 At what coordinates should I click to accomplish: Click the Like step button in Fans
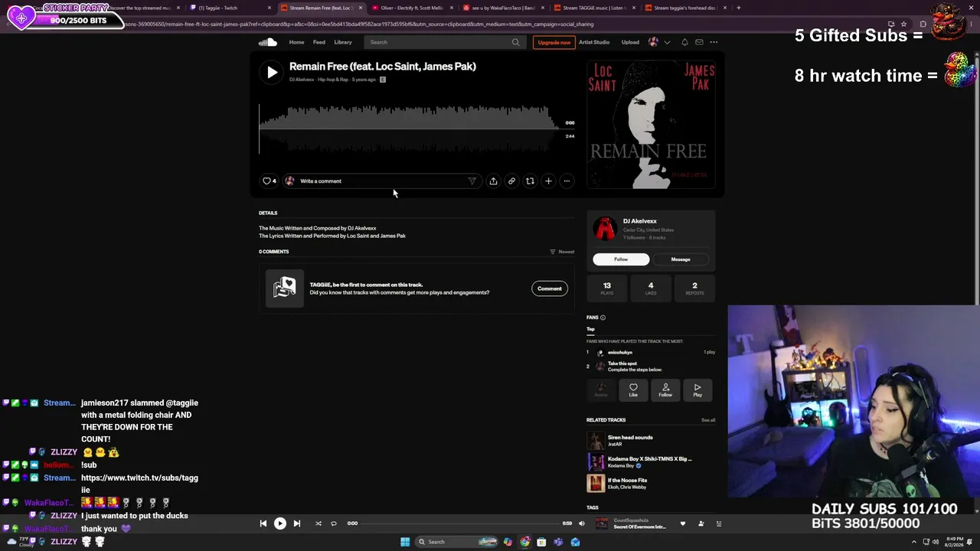click(x=633, y=390)
